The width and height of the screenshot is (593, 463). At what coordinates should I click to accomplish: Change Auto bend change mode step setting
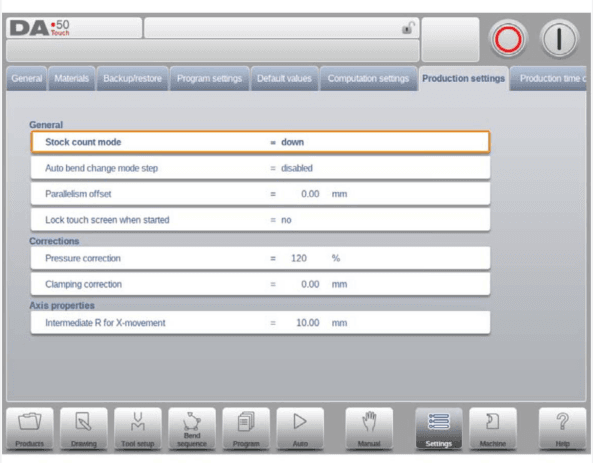[260, 168]
